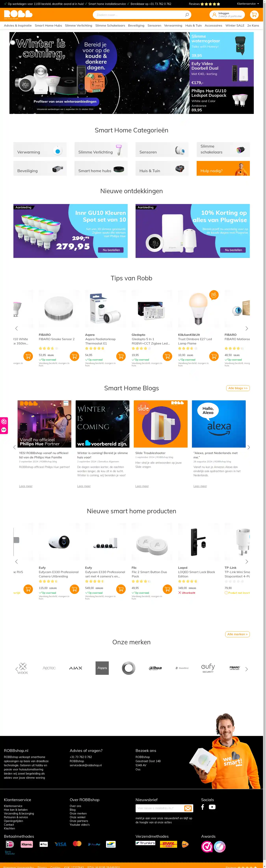Viewport: 266px width, 868px height.
Task: Open Lees meer for Slide Troubleshooter
Action: point(142,486)
